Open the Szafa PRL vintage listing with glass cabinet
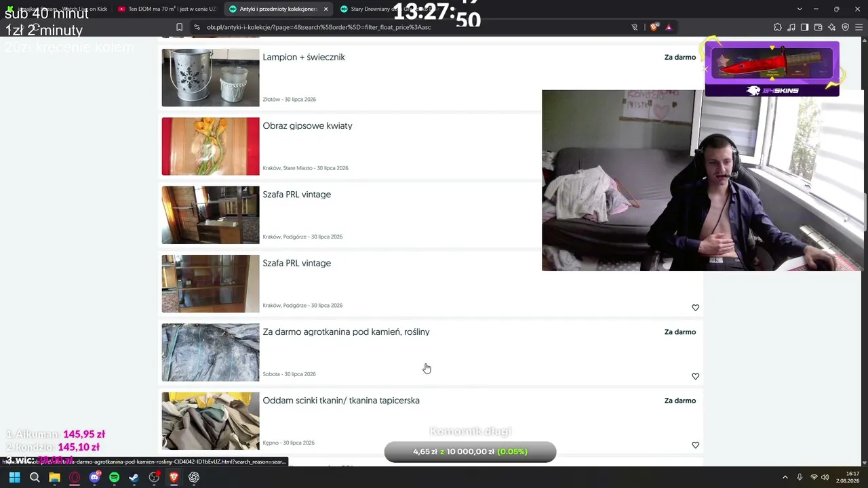The image size is (868, 488). point(296,263)
